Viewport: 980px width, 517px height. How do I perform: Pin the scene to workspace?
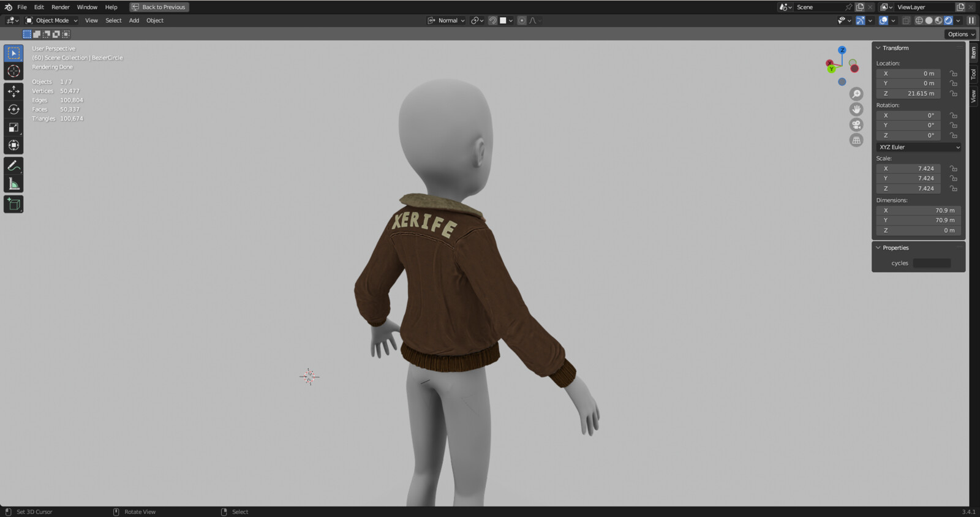click(x=848, y=7)
